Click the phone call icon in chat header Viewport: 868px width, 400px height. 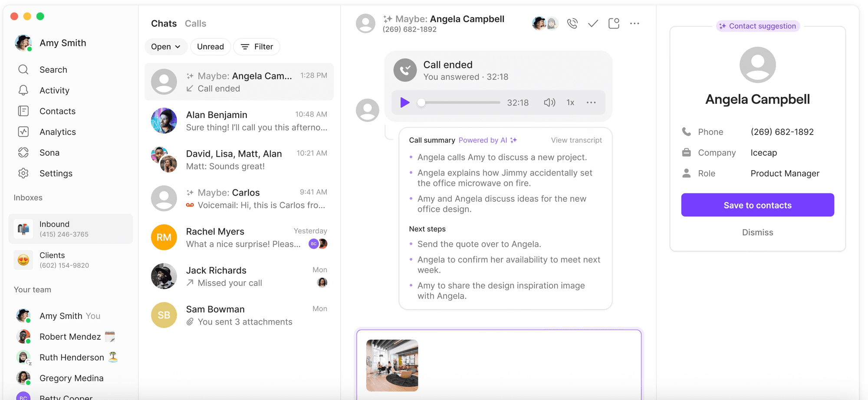[572, 23]
